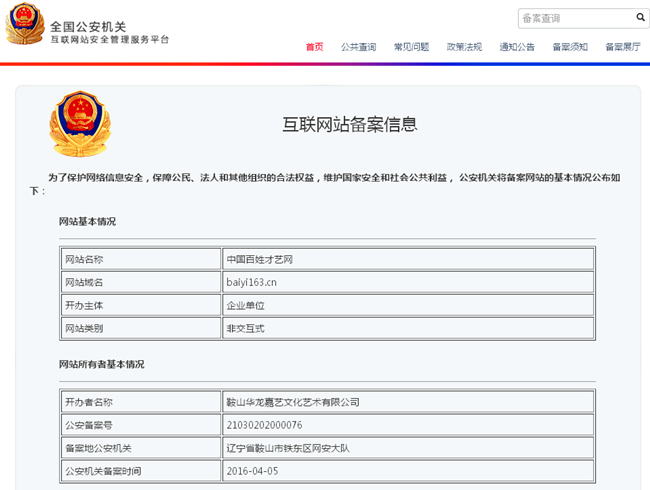This screenshot has height=490, width=650.
Task: Select the value 非交互式
Action: (245, 328)
